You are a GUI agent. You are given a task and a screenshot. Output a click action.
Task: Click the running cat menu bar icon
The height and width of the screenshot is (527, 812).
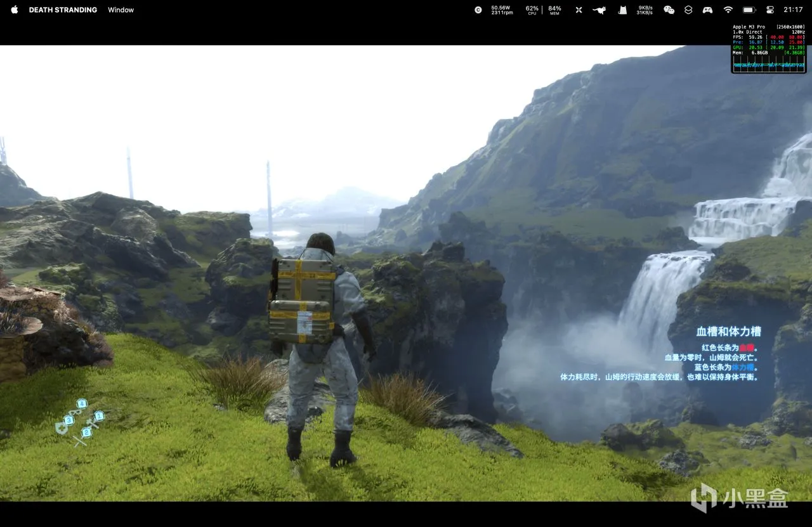[x=599, y=10]
